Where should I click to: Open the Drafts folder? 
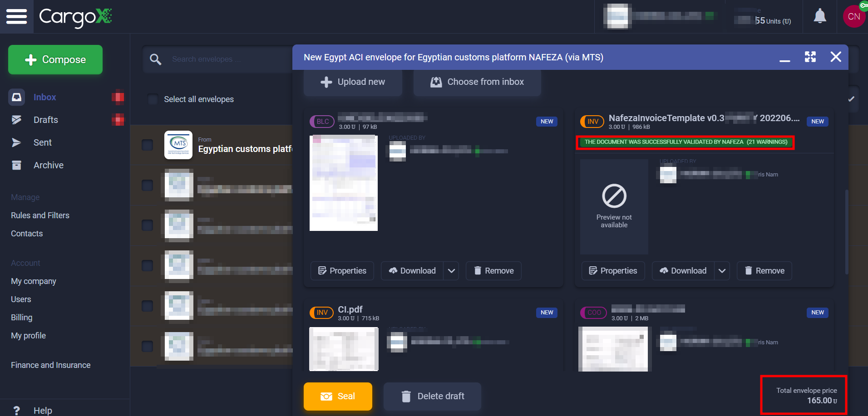tap(46, 120)
